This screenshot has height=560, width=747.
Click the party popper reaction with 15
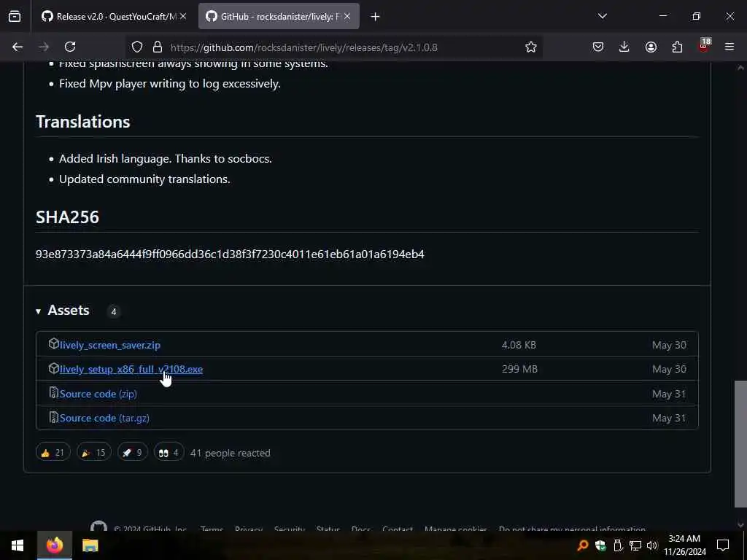(93, 452)
